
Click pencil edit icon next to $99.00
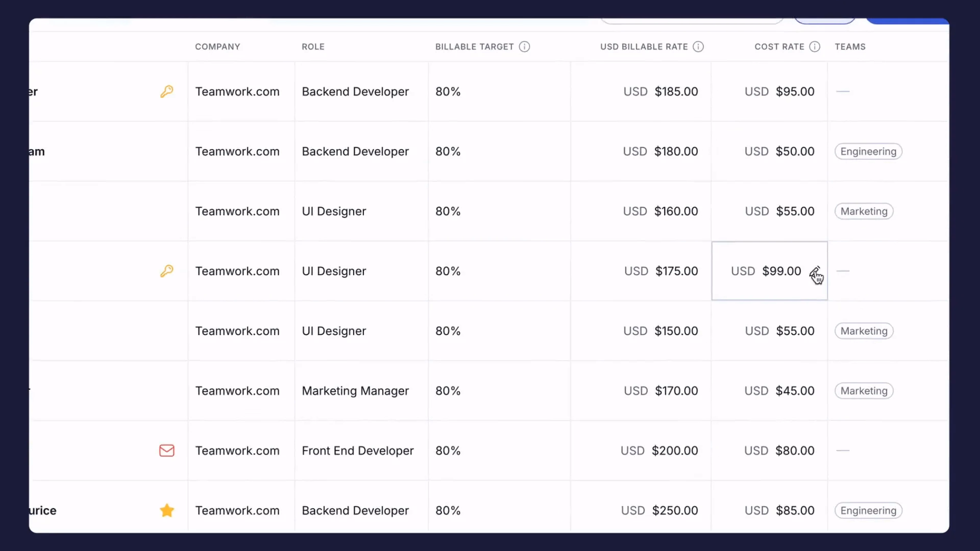click(x=815, y=271)
